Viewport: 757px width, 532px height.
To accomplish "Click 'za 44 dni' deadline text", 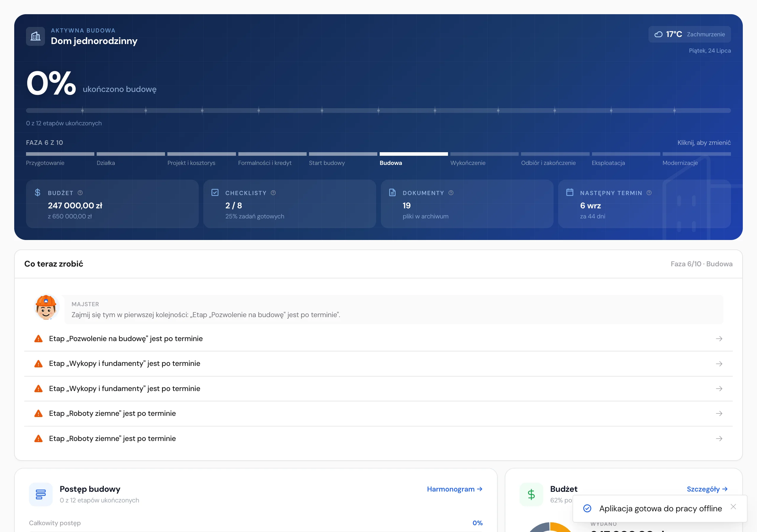I will tap(593, 217).
